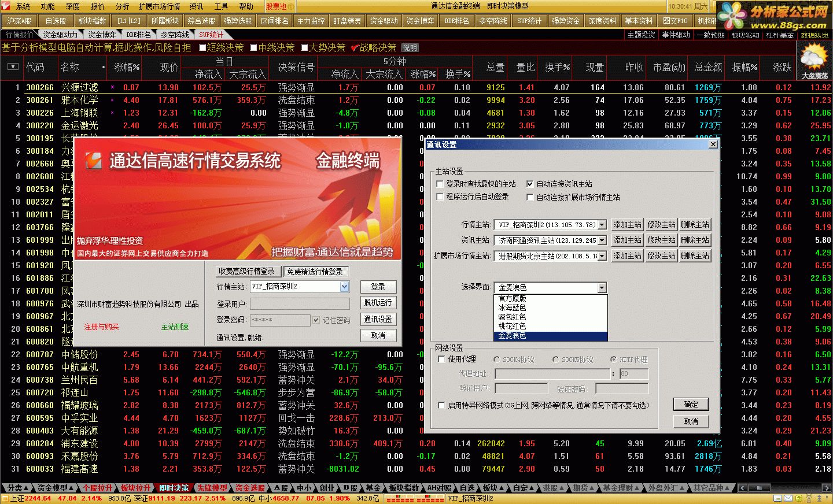833x504 pixels.
Task: Enable 登录时查找最快的主站 checkbox
Action: pyautogui.click(x=440, y=184)
